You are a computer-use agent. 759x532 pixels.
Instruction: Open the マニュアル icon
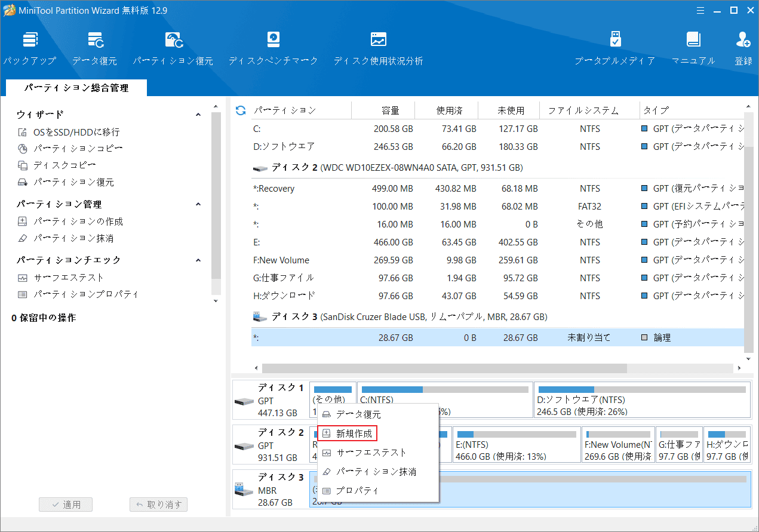pos(693,39)
